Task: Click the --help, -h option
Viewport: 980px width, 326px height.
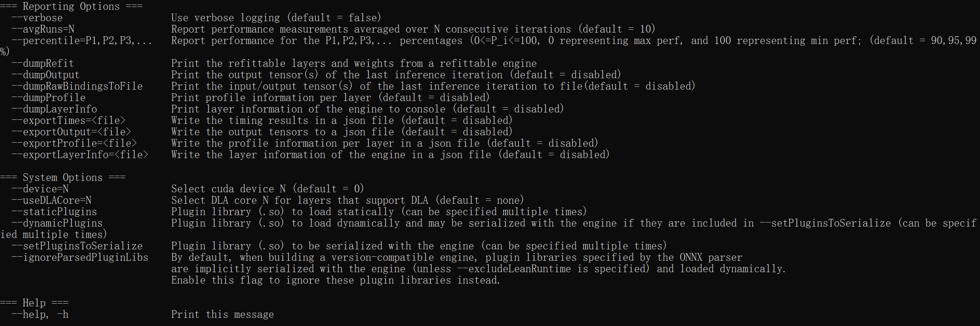Action: 40,315
